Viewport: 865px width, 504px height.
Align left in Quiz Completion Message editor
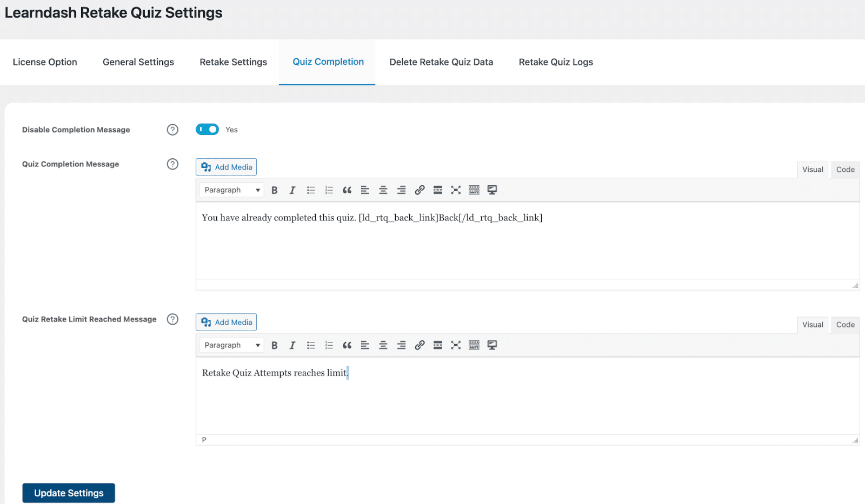365,190
